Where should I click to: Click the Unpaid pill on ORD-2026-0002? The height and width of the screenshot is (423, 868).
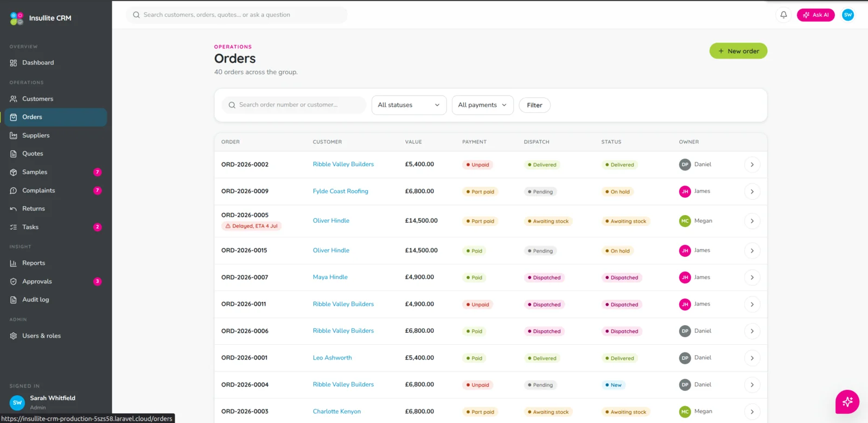coord(477,165)
